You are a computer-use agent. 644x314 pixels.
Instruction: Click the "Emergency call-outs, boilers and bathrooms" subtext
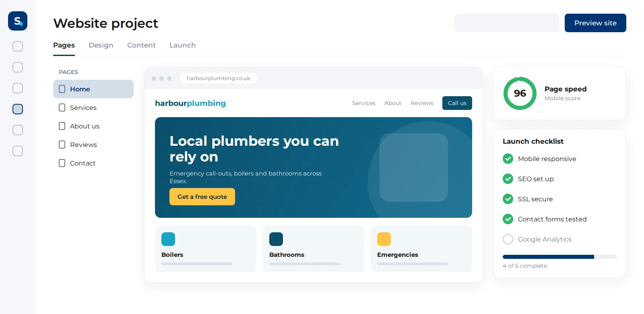coord(246,177)
